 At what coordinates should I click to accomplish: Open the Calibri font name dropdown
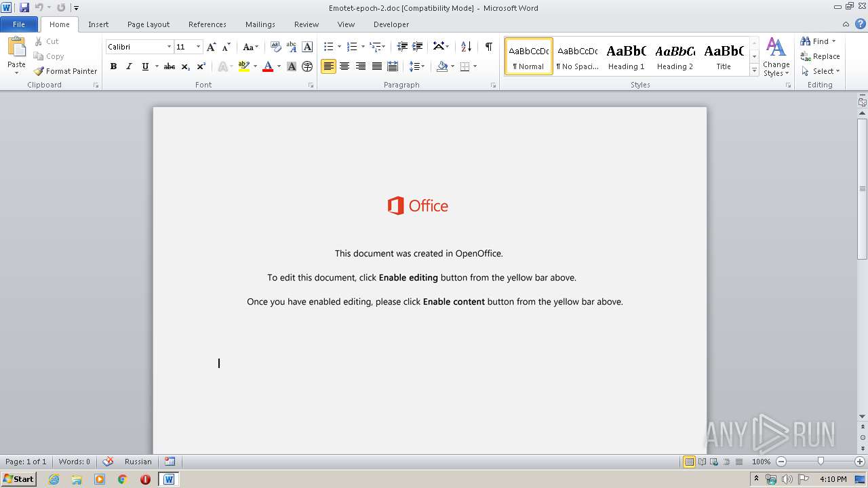169,47
